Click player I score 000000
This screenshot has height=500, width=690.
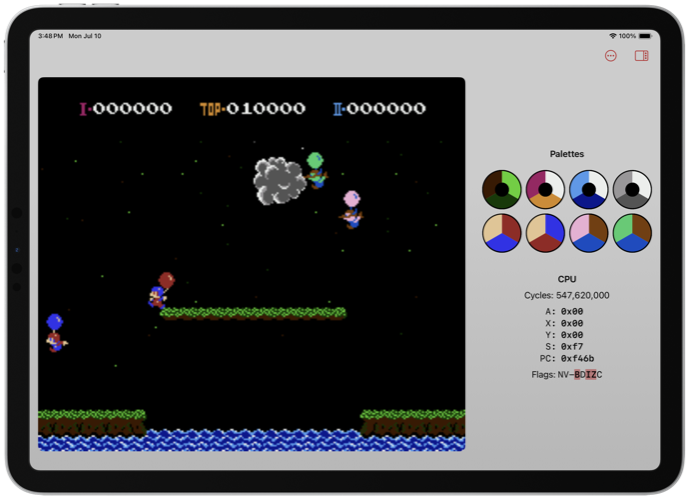coord(125,109)
